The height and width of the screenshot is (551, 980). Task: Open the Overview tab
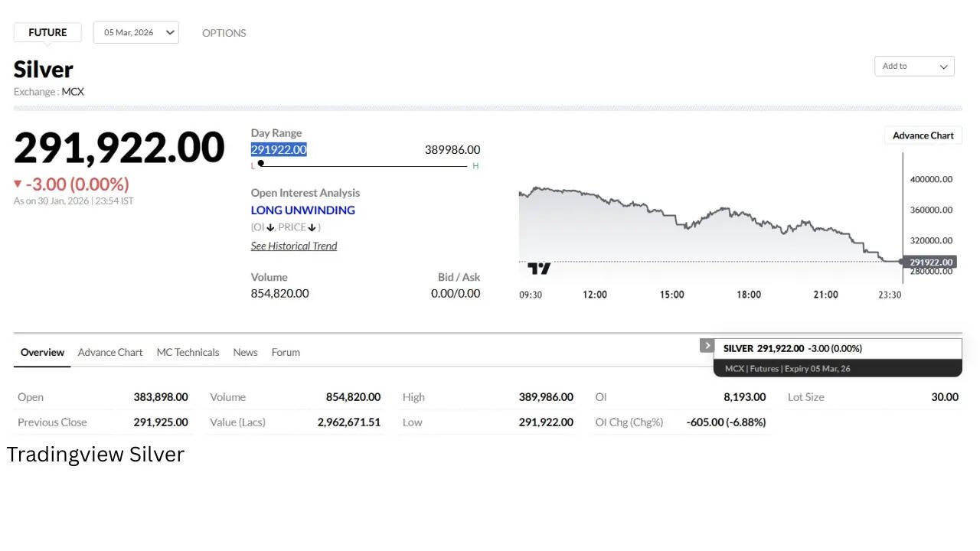pos(42,352)
